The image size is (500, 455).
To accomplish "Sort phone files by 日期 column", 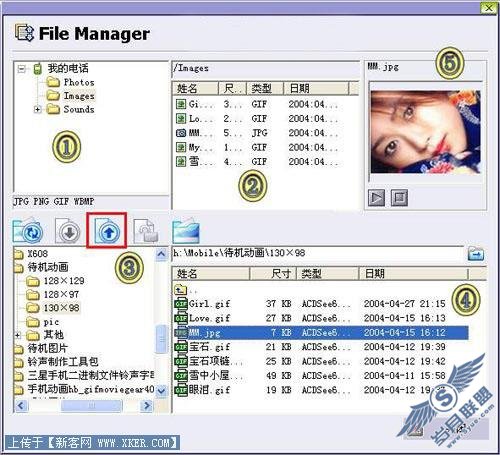I will click(x=316, y=88).
